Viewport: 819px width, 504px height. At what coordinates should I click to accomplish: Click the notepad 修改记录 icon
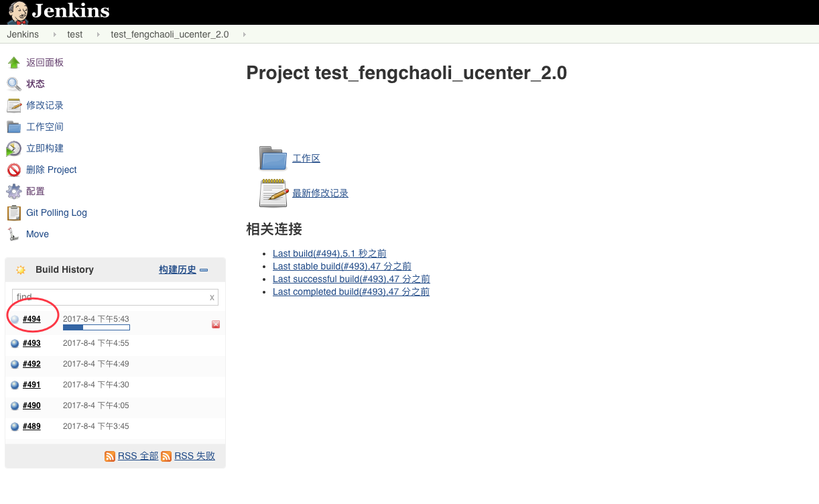click(x=14, y=105)
